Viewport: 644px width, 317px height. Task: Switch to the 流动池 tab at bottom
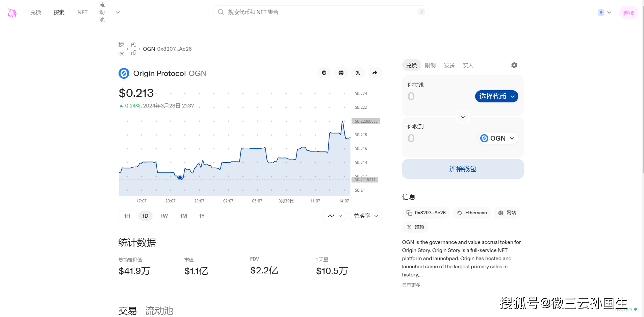(x=159, y=311)
